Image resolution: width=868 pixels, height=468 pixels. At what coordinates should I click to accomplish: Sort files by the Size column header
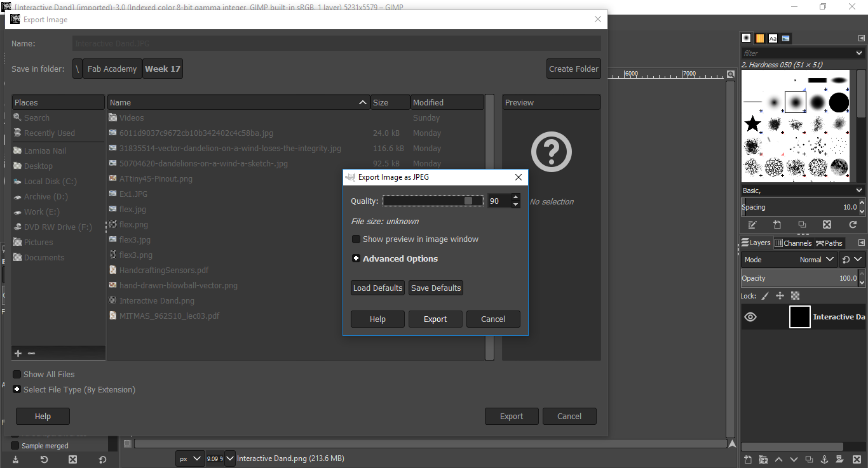(390, 102)
